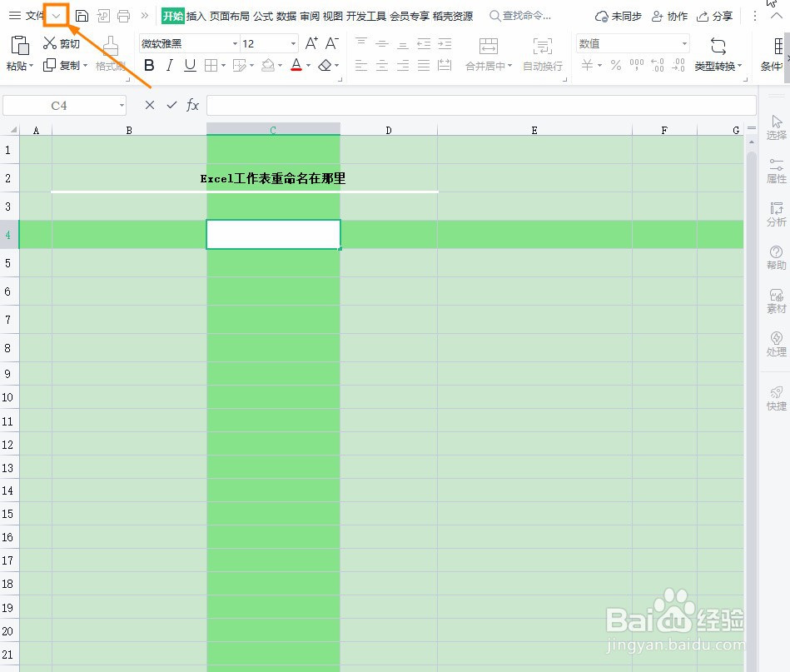Open the 页面布局 tab
The height and width of the screenshot is (672, 790).
[229, 16]
